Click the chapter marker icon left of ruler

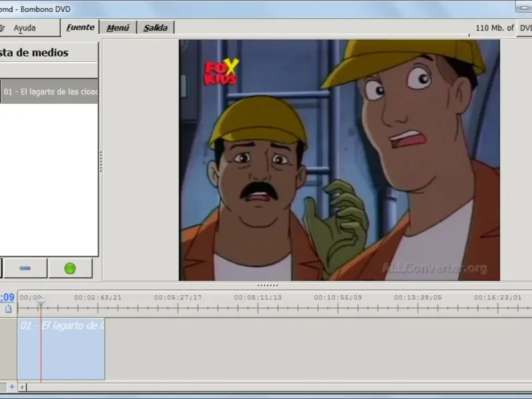click(x=9, y=309)
